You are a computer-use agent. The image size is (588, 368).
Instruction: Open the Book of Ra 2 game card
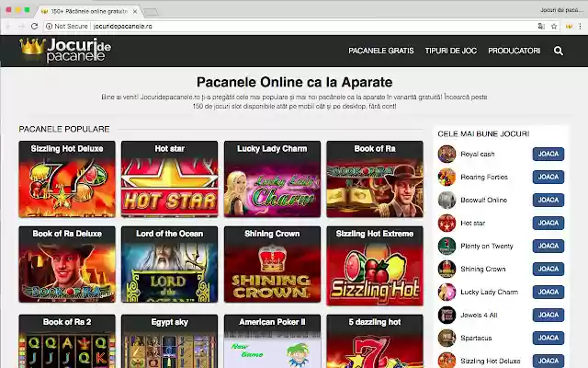[67, 341]
